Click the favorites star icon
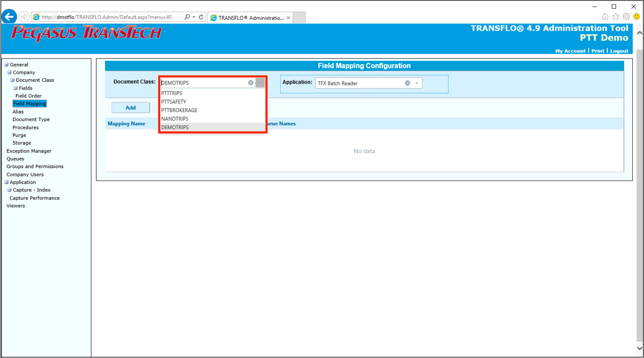The image size is (644, 358). click(x=616, y=17)
